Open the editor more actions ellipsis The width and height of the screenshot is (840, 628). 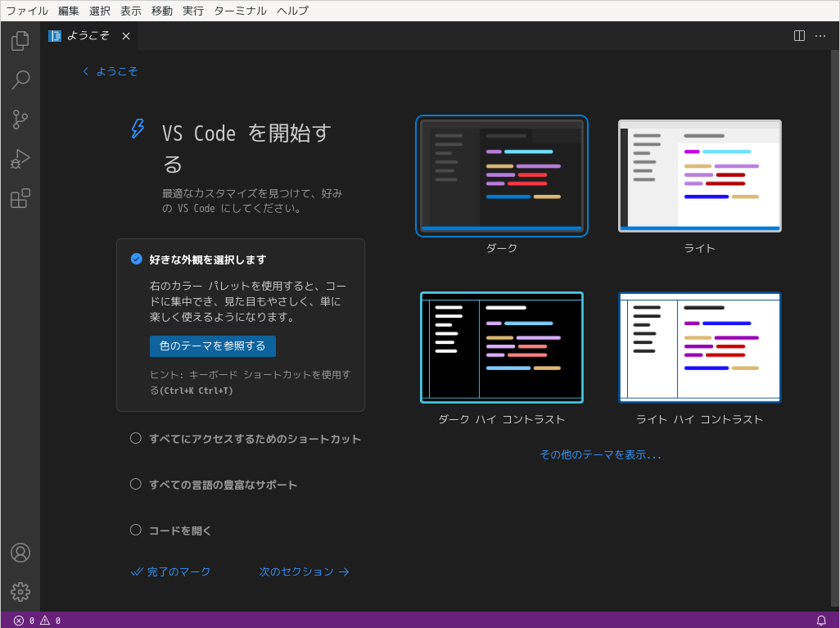[820, 36]
